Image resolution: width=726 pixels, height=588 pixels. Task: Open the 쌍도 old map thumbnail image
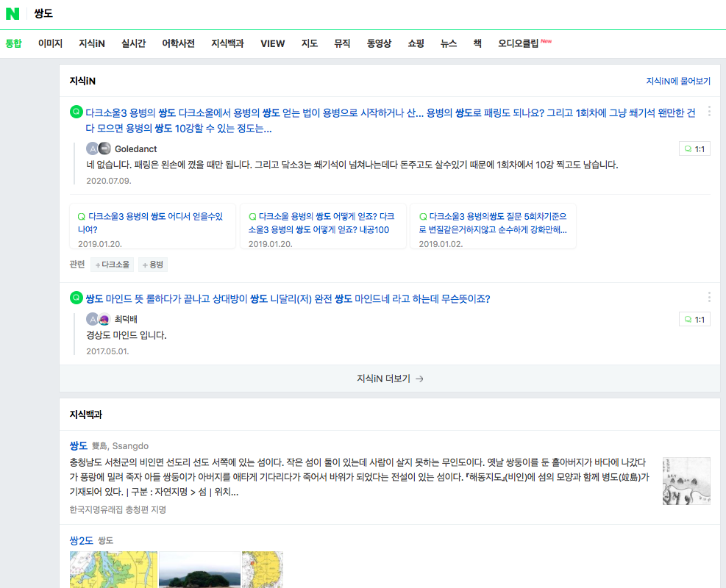coord(686,481)
